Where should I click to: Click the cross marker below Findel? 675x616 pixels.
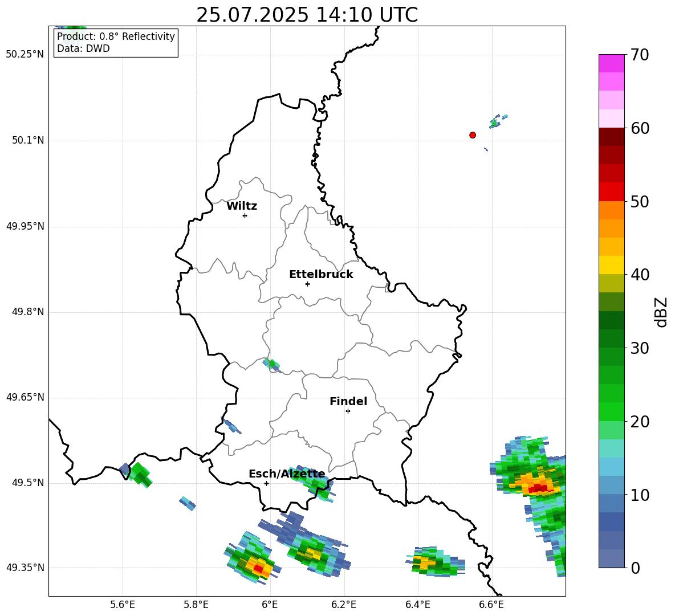click(x=348, y=411)
